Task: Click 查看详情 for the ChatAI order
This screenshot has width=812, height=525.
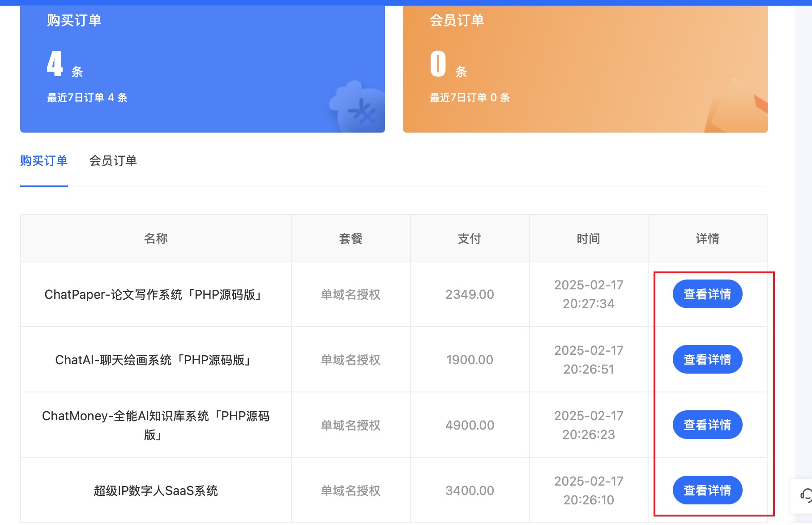Action: click(707, 359)
